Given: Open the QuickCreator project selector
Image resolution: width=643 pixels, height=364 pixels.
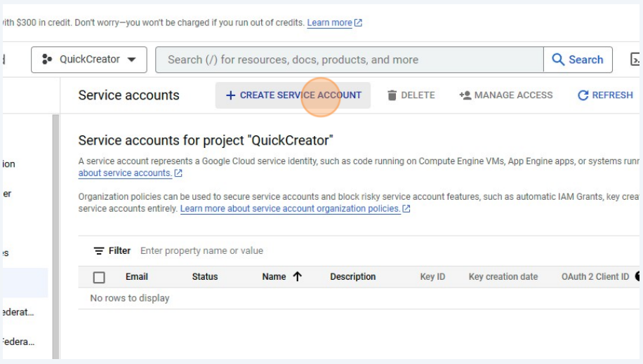Looking at the screenshot, I should coord(89,60).
